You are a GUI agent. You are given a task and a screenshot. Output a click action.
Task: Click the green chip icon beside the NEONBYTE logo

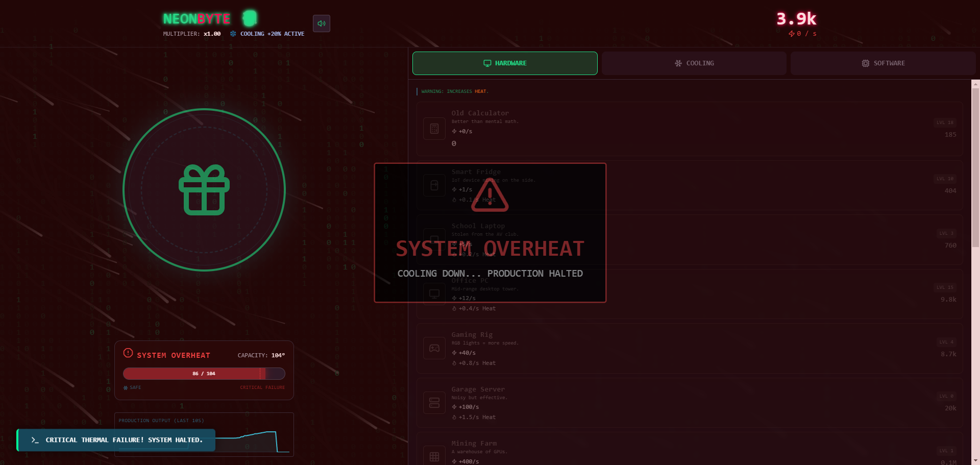[x=250, y=18]
